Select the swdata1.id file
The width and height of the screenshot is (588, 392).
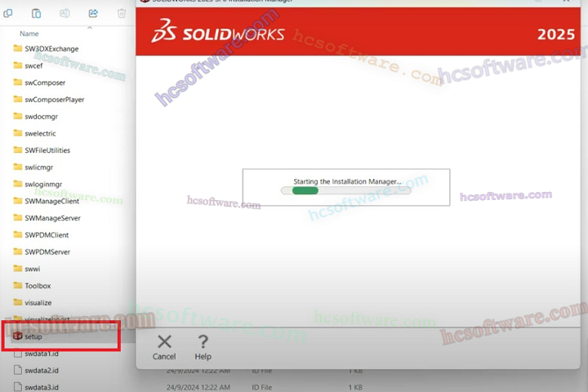36,354
